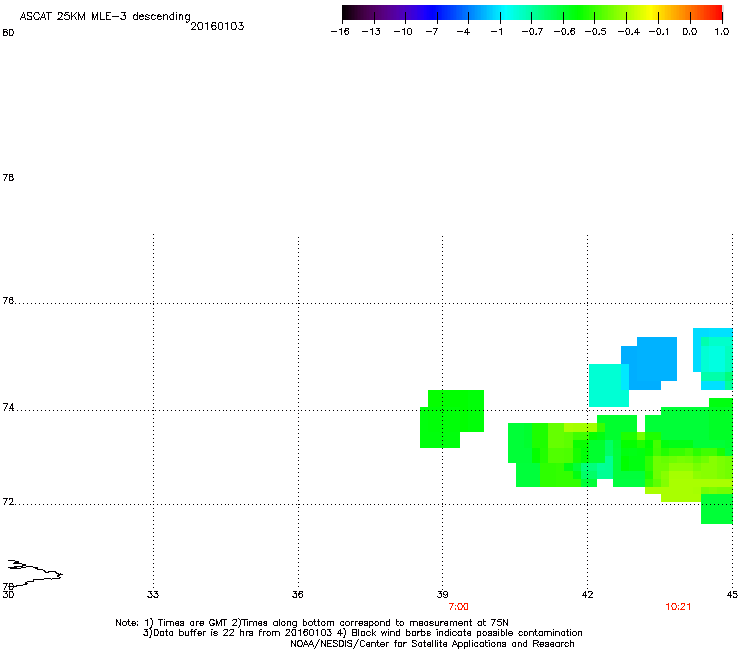This screenshot has width=740, height=650.
Task: Click the colorbar label -0.4
Action: click(629, 32)
